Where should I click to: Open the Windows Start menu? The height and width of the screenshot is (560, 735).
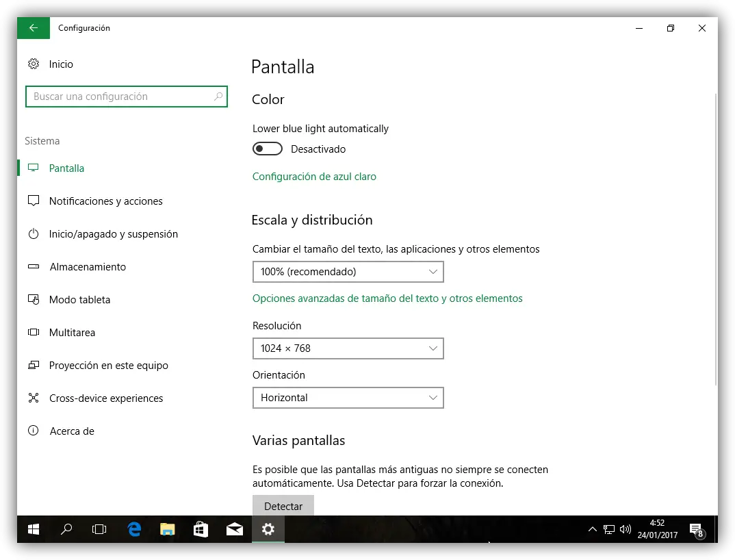tap(34, 529)
